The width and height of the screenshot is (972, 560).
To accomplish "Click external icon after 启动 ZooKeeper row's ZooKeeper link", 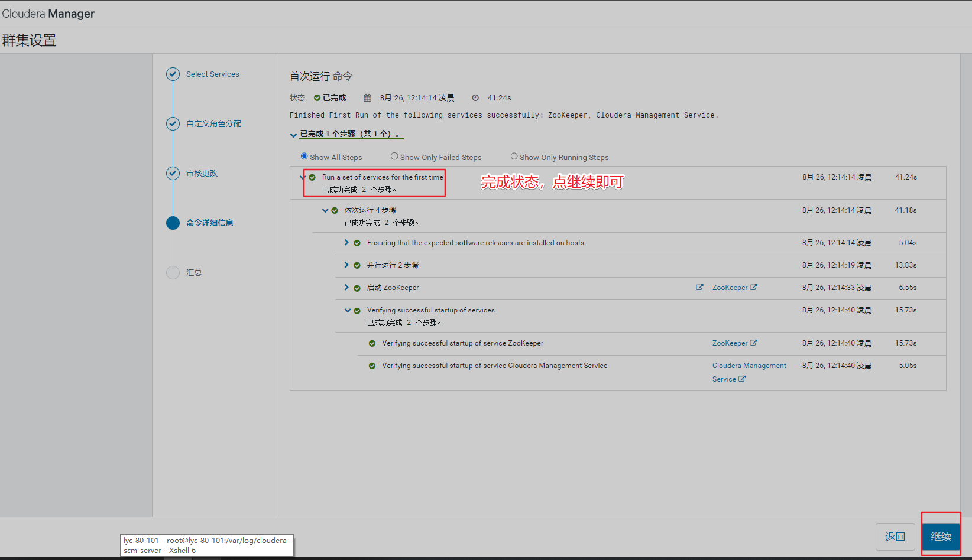I will 754,287.
